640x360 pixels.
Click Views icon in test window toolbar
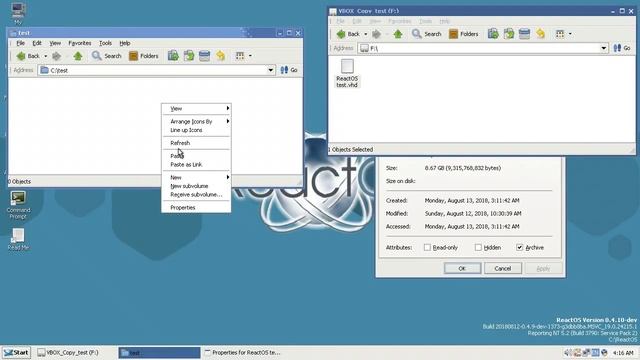240,56
